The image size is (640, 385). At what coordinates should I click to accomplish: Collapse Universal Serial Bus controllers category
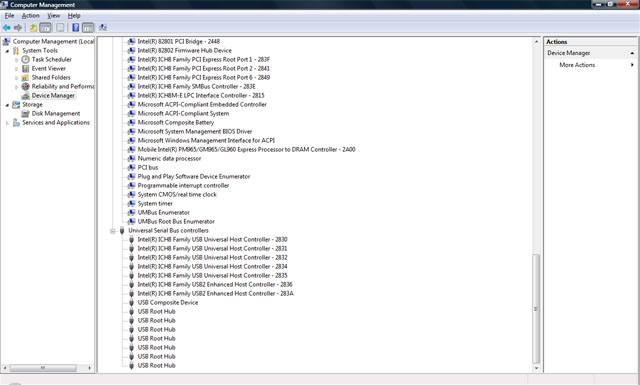(x=113, y=231)
